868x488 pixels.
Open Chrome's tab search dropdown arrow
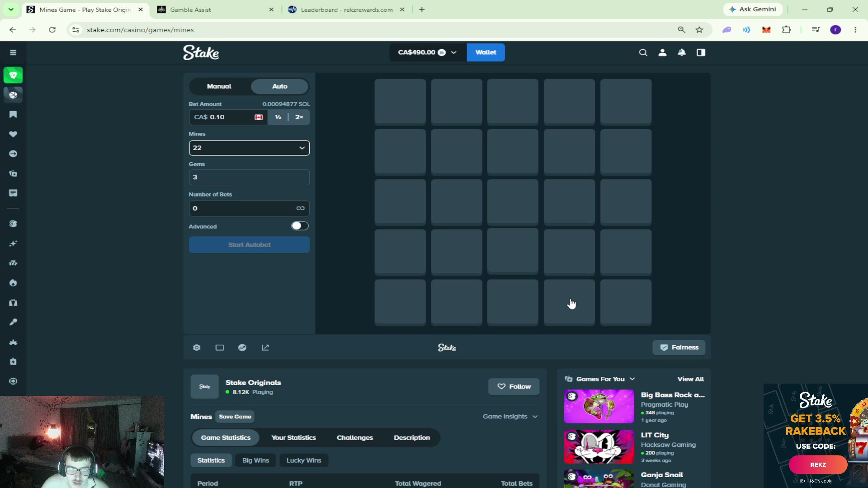tap(11, 9)
